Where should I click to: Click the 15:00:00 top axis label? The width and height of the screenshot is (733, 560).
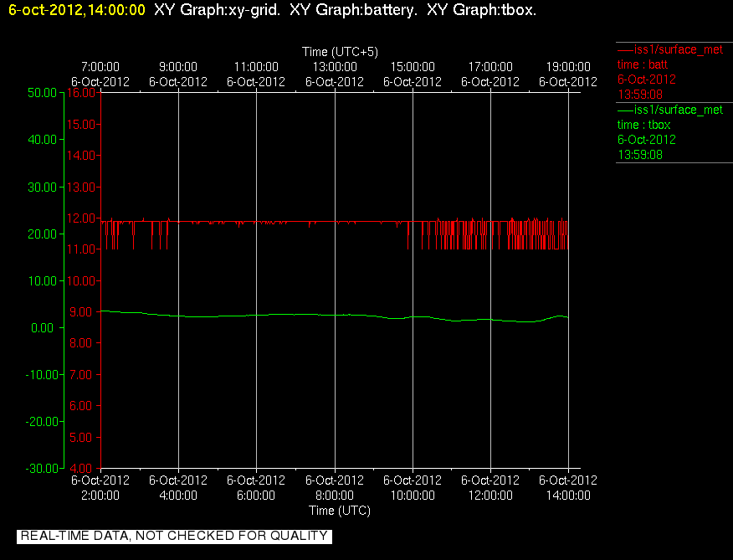point(413,67)
